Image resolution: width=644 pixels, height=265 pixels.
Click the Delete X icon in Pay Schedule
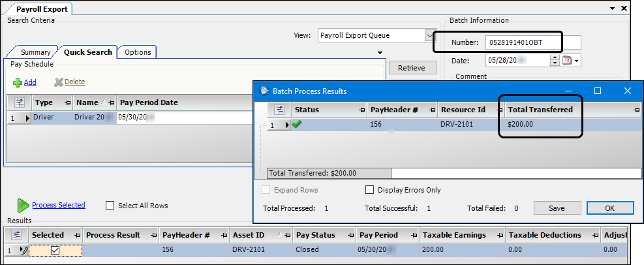point(59,82)
